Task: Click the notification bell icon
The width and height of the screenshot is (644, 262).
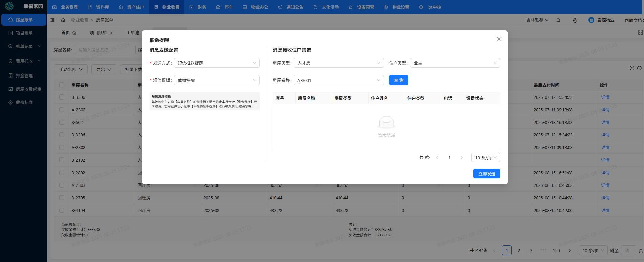Action: coord(558,20)
